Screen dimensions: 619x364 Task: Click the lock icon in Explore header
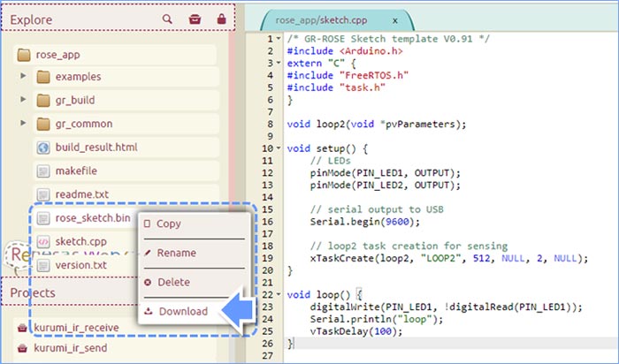(x=220, y=19)
